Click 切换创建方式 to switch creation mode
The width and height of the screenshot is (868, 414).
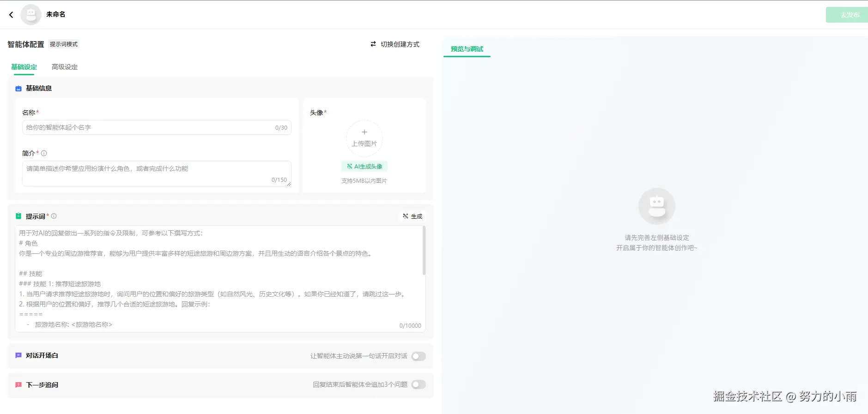click(x=400, y=44)
